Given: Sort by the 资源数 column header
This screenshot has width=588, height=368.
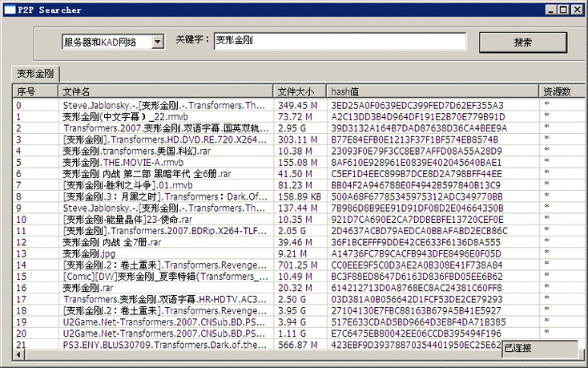Looking at the screenshot, I should (x=562, y=91).
